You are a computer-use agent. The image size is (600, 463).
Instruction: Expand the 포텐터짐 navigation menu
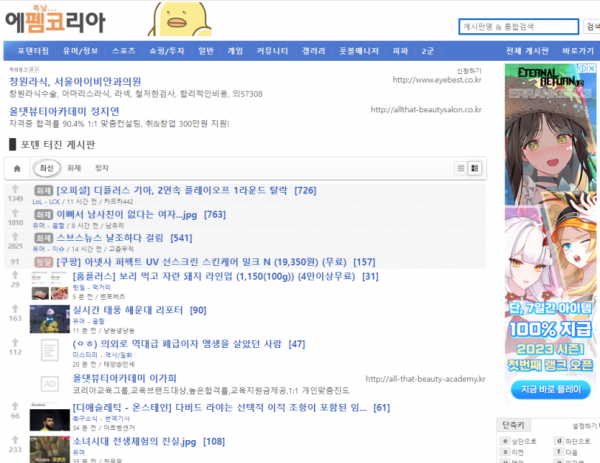[x=33, y=50]
